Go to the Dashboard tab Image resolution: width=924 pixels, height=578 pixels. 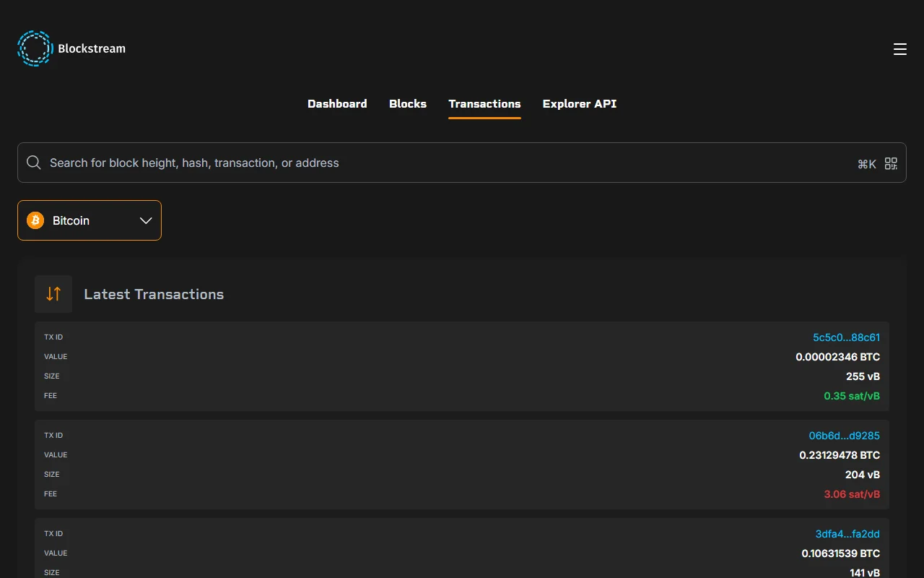[x=337, y=104]
